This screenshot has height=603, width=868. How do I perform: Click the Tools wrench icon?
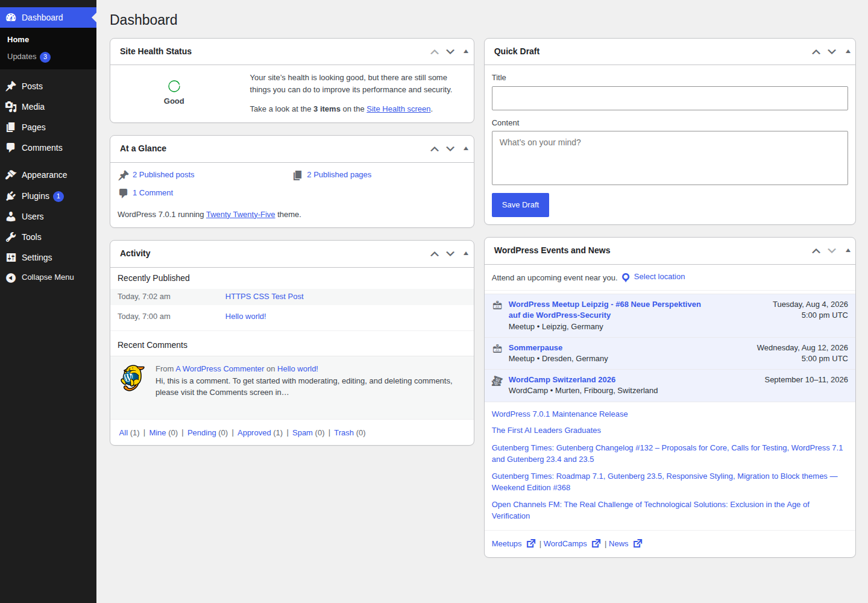click(x=11, y=237)
